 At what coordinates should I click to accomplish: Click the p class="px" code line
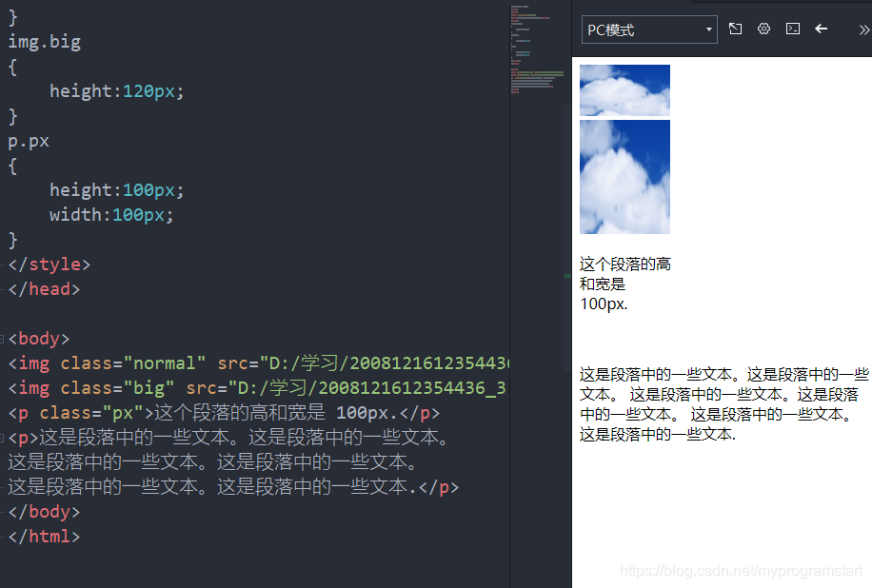click(x=224, y=413)
